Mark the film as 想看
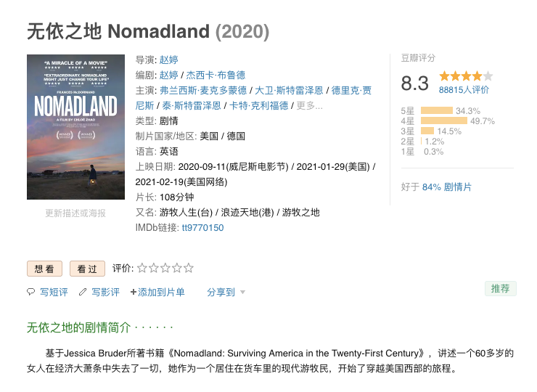 pyautogui.click(x=44, y=269)
